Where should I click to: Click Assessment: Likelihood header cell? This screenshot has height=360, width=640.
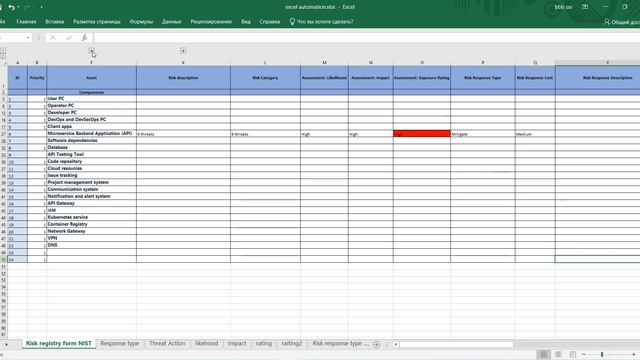coord(324,78)
